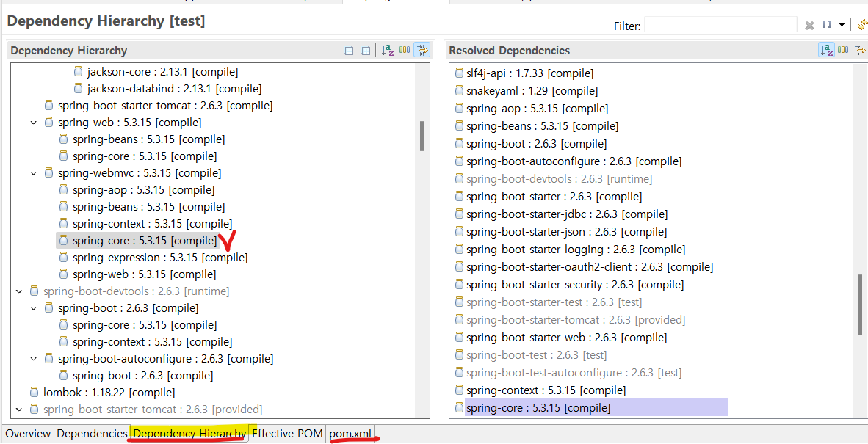Collapse the spring-boot-autoconfigure : 2.6.3 tree node
This screenshot has width=868, height=444.
click(x=34, y=359)
